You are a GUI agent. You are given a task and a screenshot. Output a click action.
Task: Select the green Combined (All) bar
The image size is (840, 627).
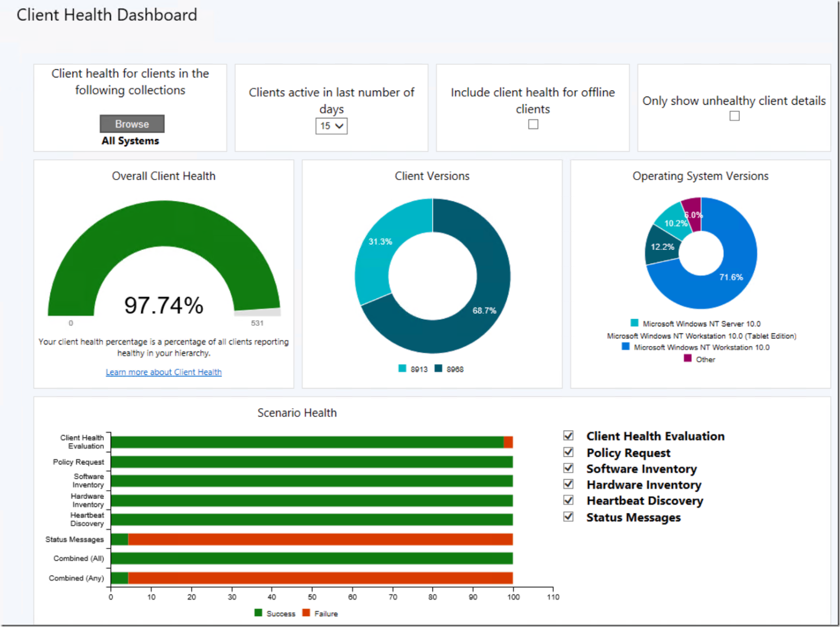(x=311, y=558)
